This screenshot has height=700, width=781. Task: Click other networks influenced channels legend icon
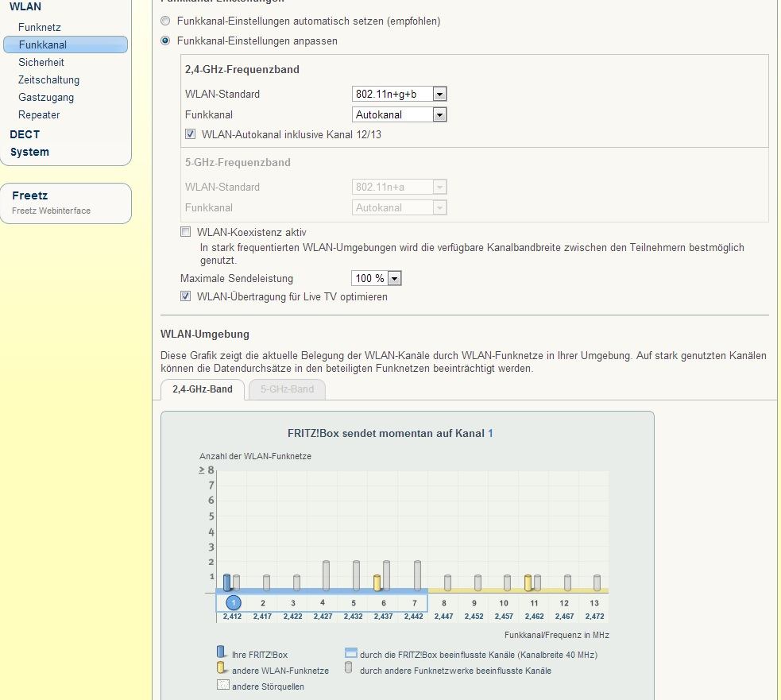tap(349, 667)
